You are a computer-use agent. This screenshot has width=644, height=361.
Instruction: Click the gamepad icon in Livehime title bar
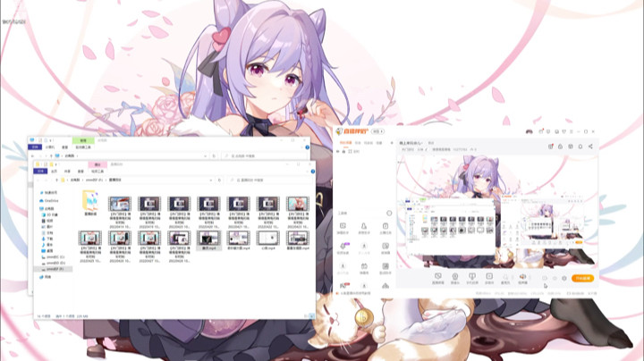pos(530,131)
